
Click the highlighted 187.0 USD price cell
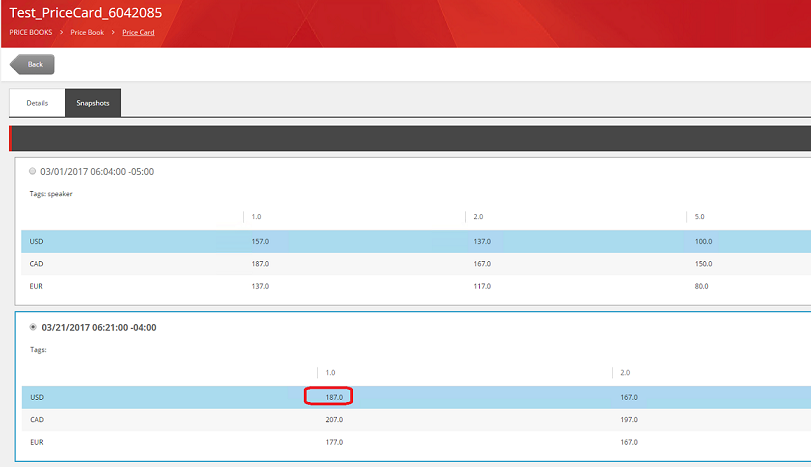click(329, 397)
